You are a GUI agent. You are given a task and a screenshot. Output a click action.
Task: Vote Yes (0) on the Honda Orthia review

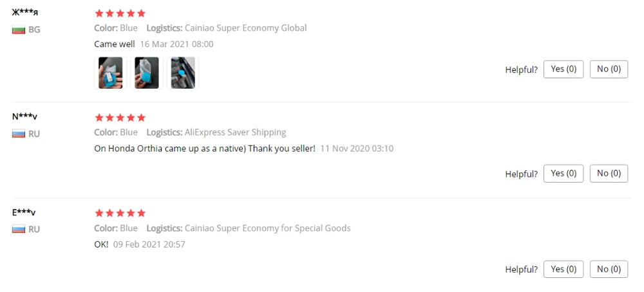click(x=563, y=174)
